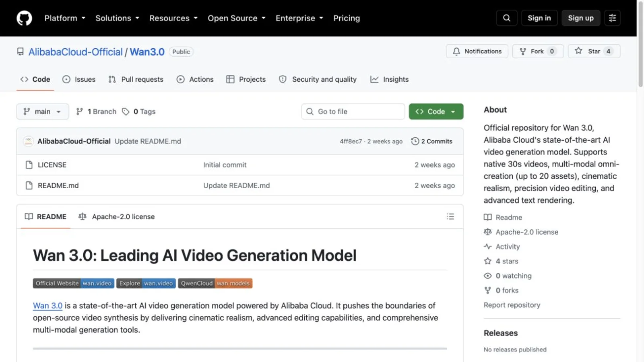Open the header appearance settings icon

coord(612,18)
